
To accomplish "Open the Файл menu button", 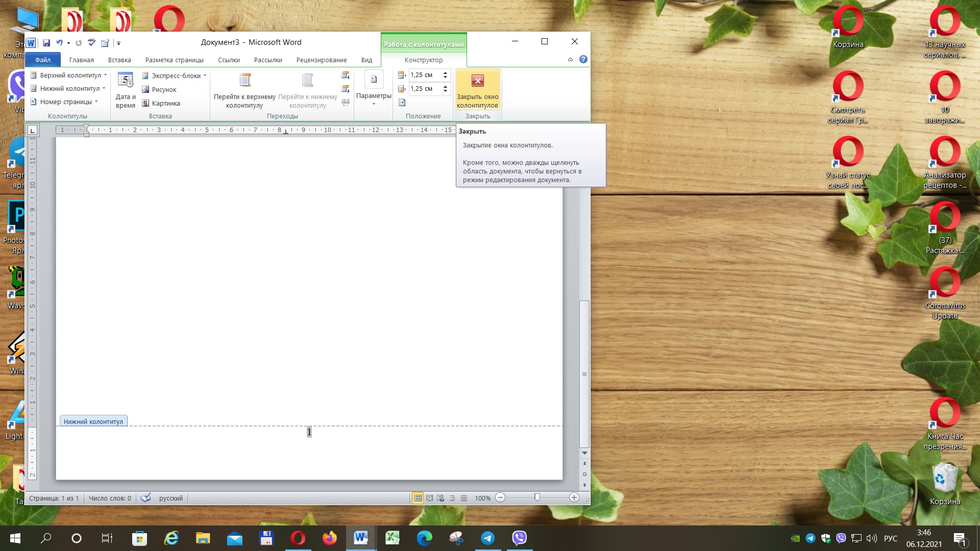I will coord(43,60).
